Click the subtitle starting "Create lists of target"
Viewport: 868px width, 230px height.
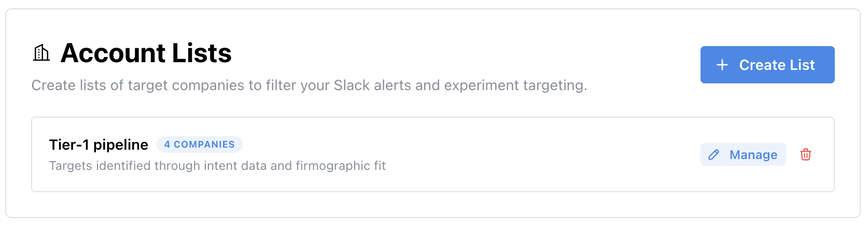point(156,85)
